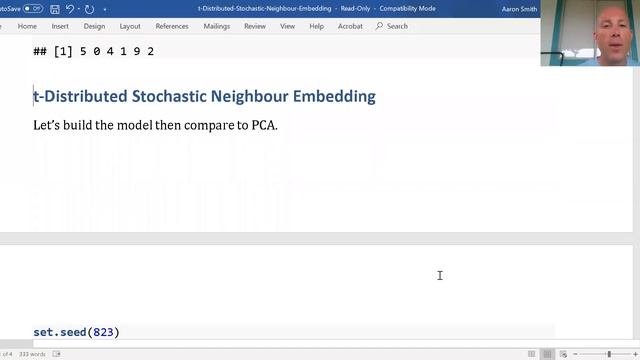Click the page number indicator in status bar
The image size is (640, 360).
[x=6, y=354]
